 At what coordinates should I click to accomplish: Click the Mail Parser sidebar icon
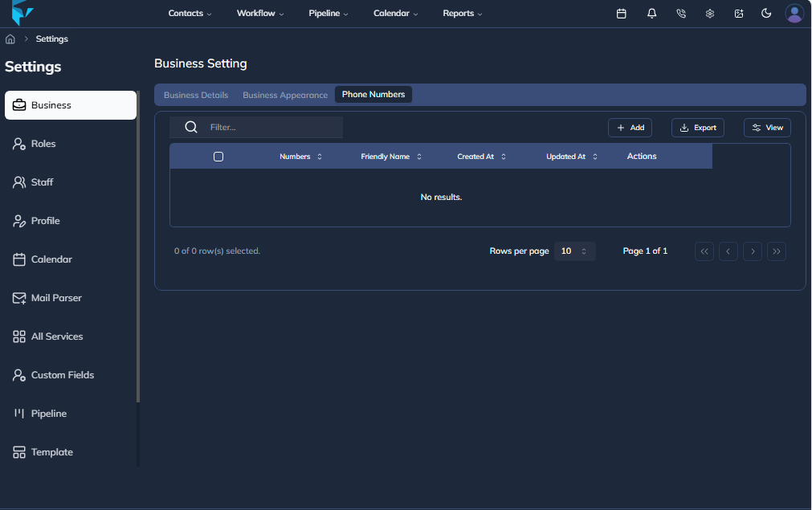[x=18, y=297]
